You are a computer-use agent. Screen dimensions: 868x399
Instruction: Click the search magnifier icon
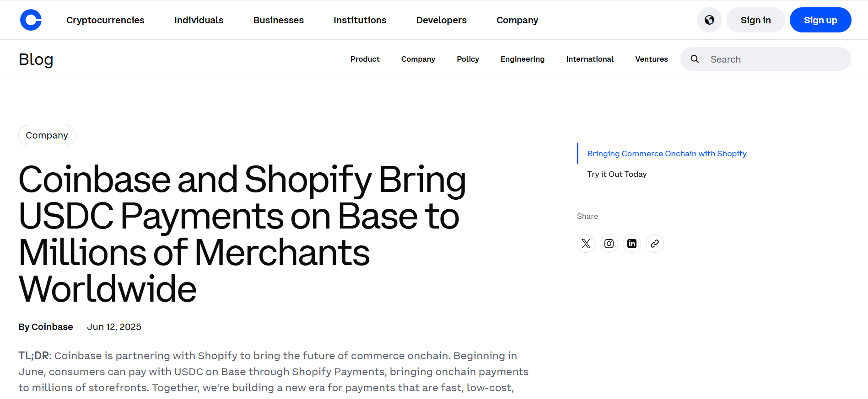click(695, 59)
